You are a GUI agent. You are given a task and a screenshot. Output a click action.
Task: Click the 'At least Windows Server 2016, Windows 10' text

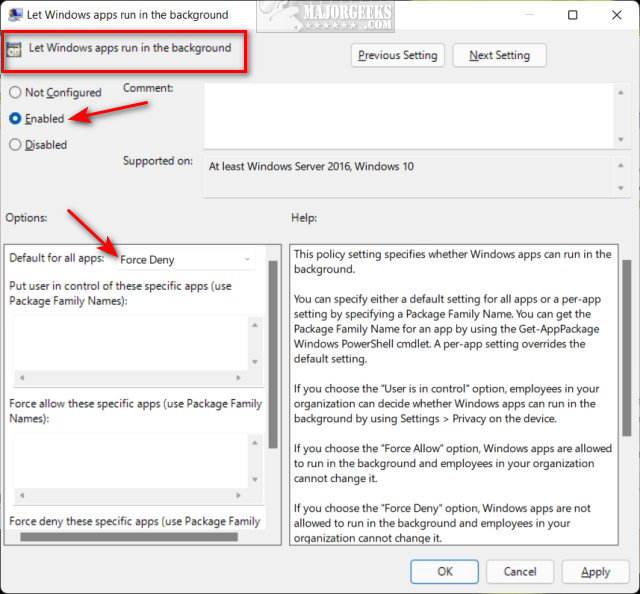[311, 167]
